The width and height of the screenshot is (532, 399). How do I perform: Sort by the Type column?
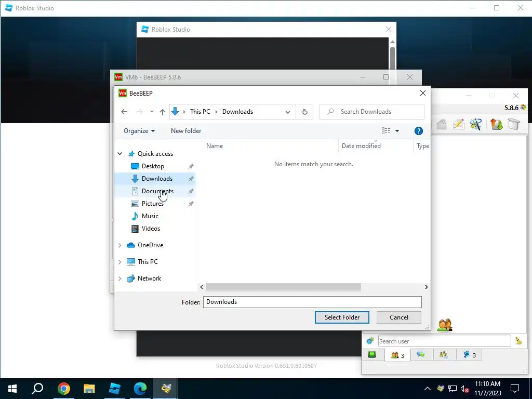point(423,146)
